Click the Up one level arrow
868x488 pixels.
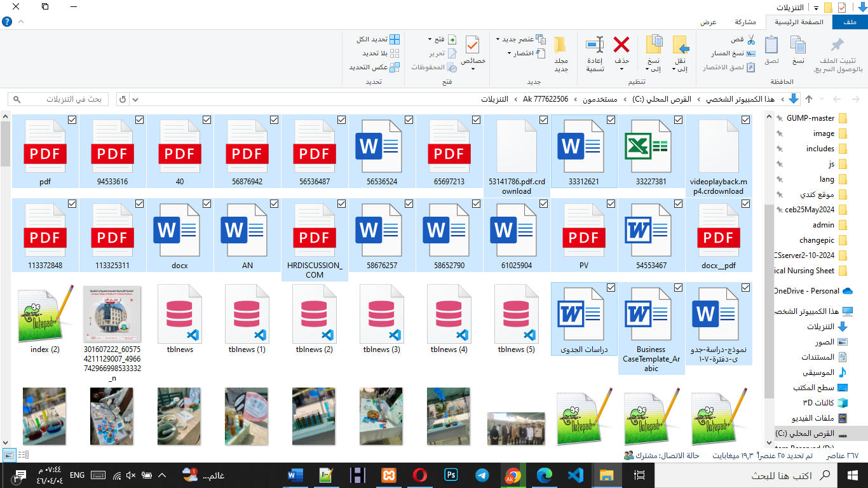[809, 99]
